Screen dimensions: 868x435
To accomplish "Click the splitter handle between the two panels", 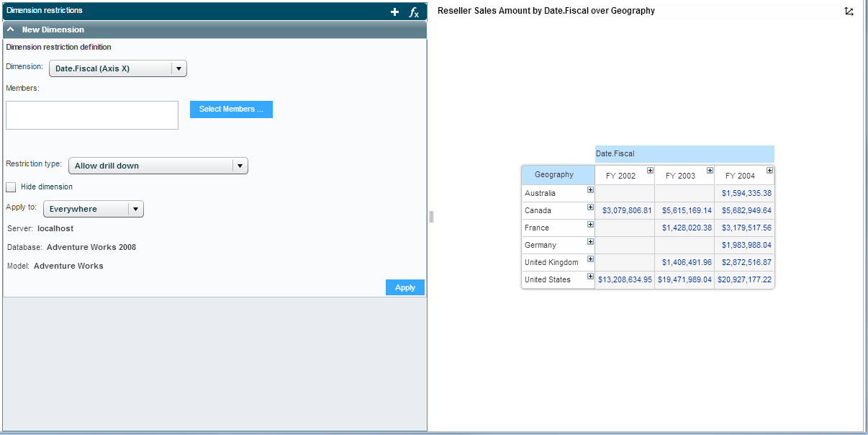I will [x=431, y=217].
